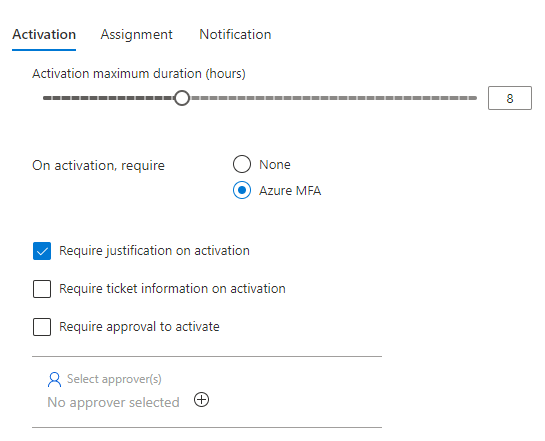This screenshot has width=545, height=441.
Task: Open the Notification tab
Action: (235, 34)
